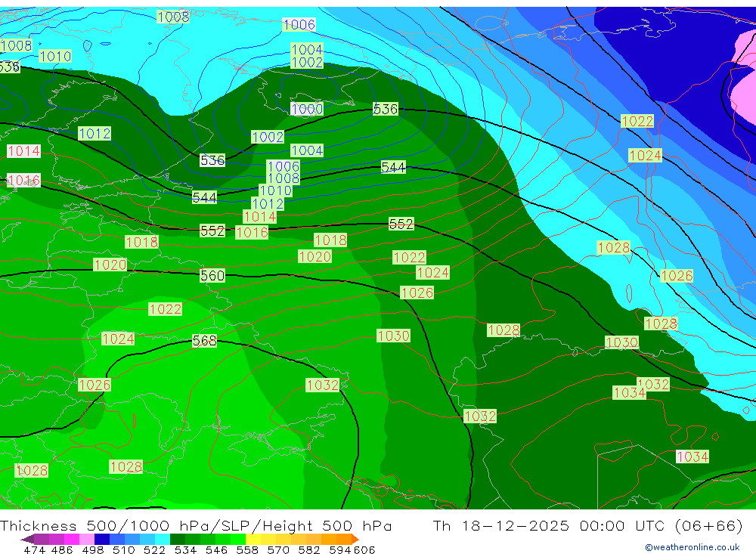Pick the cyan legend swatch

click(163, 539)
